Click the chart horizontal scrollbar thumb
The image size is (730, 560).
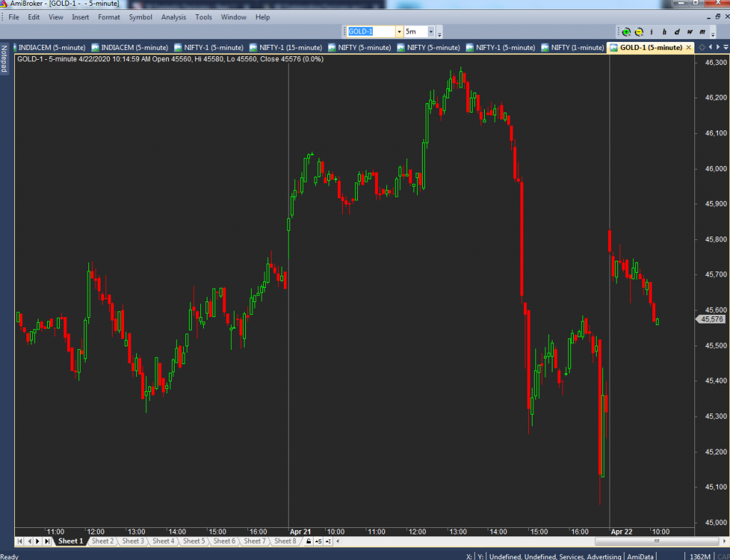[657, 541]
